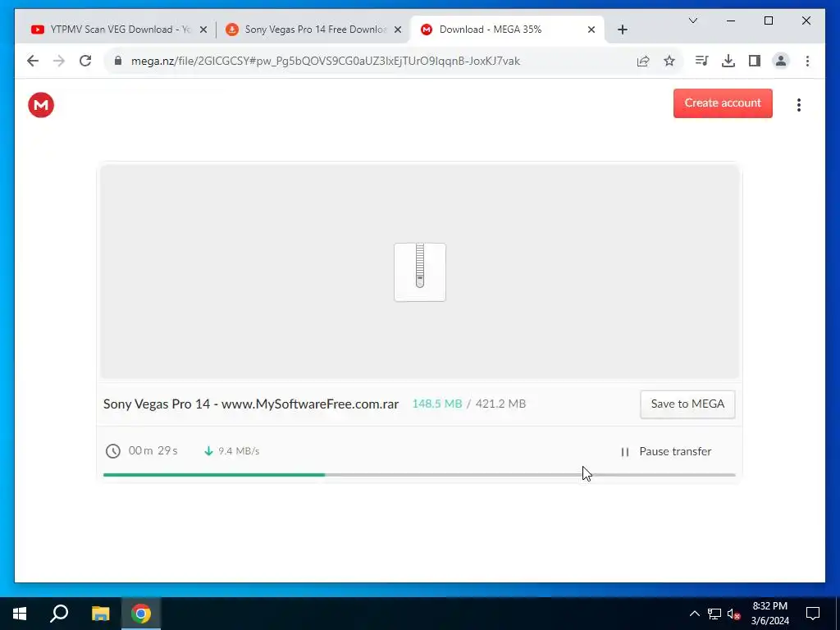Screen dimensions: 840x630
Task: Click the muted volume tray icon
Action: point(734,614)
